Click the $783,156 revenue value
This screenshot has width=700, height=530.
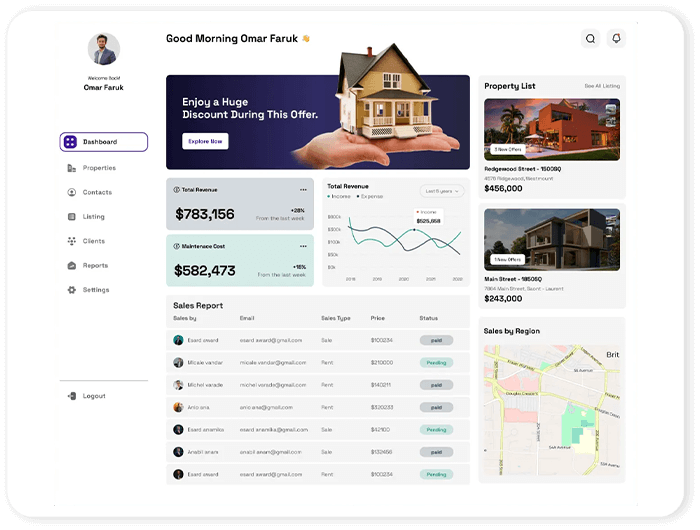pyautogui.click(x=204, y=214)
